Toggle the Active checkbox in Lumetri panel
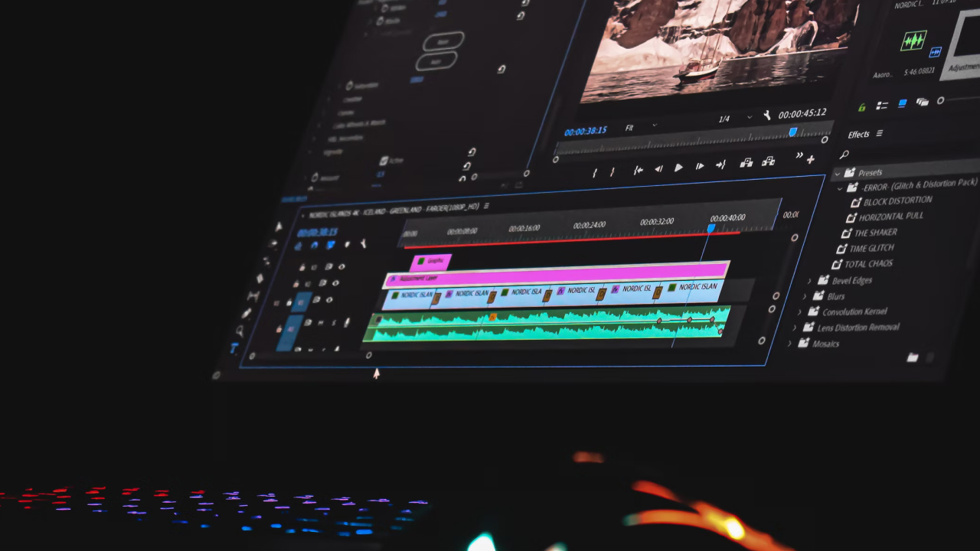This screenshot has width=980, height=551. pos(384,161)
